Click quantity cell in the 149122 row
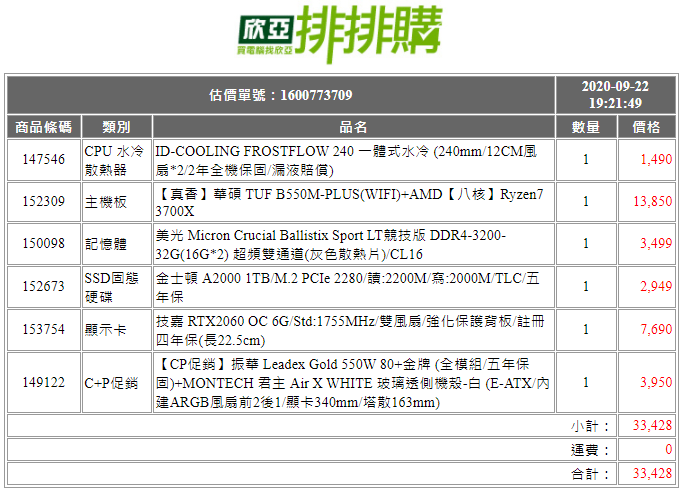683x489 pixels. (586, 382)
